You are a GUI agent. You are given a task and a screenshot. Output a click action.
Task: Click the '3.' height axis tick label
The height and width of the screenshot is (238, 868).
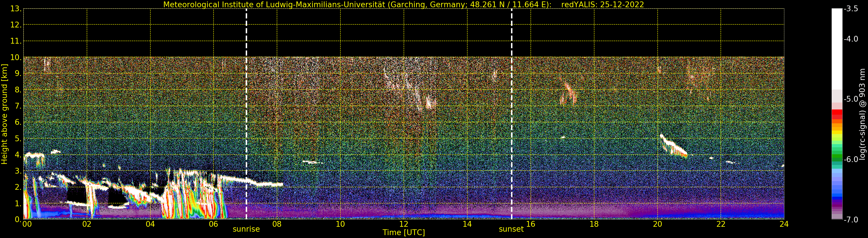[18, 171]
